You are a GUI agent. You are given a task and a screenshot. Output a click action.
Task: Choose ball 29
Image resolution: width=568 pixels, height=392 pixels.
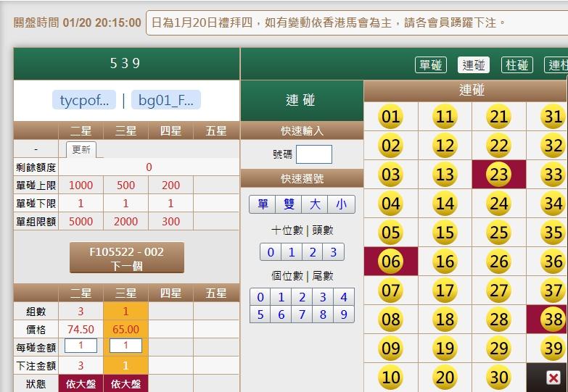tap(499, 349)
